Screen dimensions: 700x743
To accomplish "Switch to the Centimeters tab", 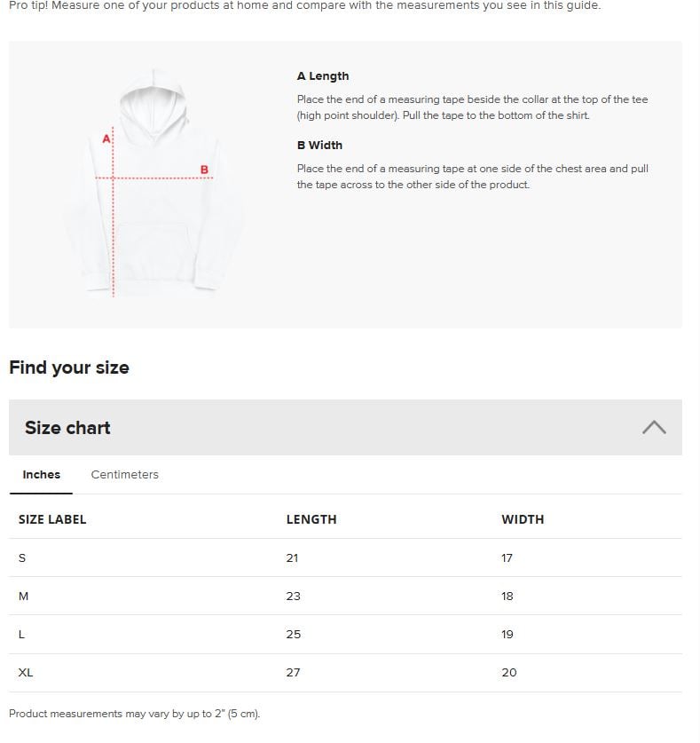I will coord(124,474).
